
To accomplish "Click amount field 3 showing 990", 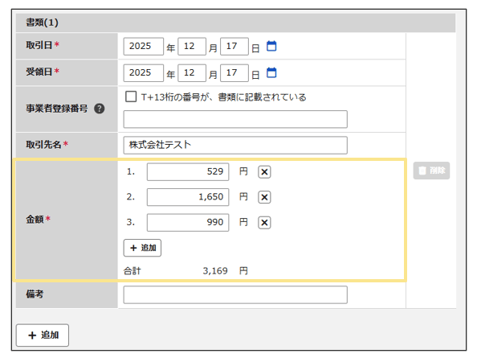I will 188,223.
